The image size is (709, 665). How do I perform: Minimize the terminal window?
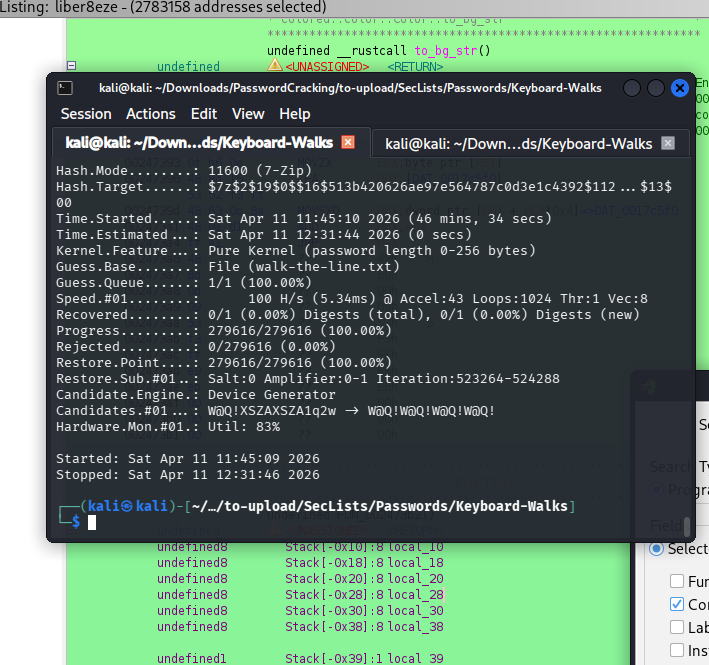pos(632,88)
